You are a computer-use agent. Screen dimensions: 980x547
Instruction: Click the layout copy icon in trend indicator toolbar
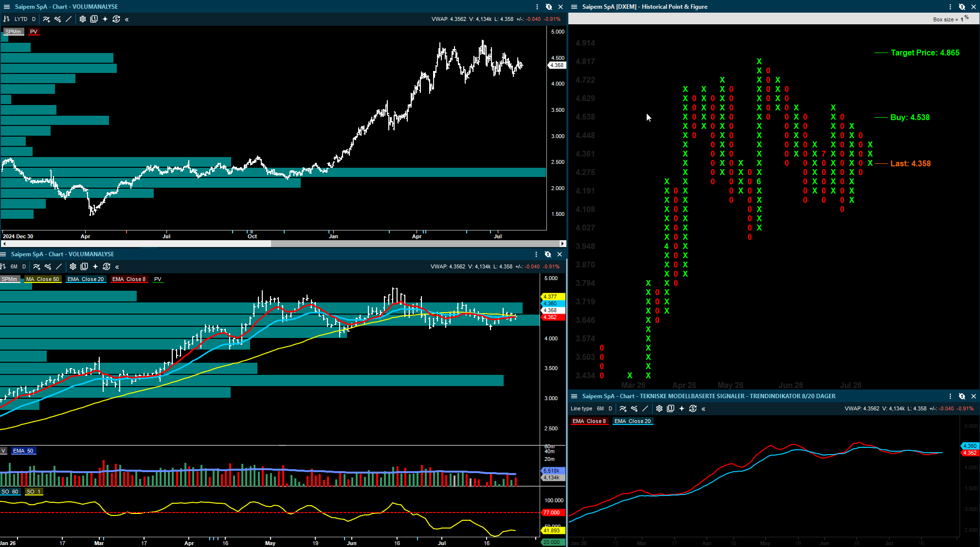point(671,408)
